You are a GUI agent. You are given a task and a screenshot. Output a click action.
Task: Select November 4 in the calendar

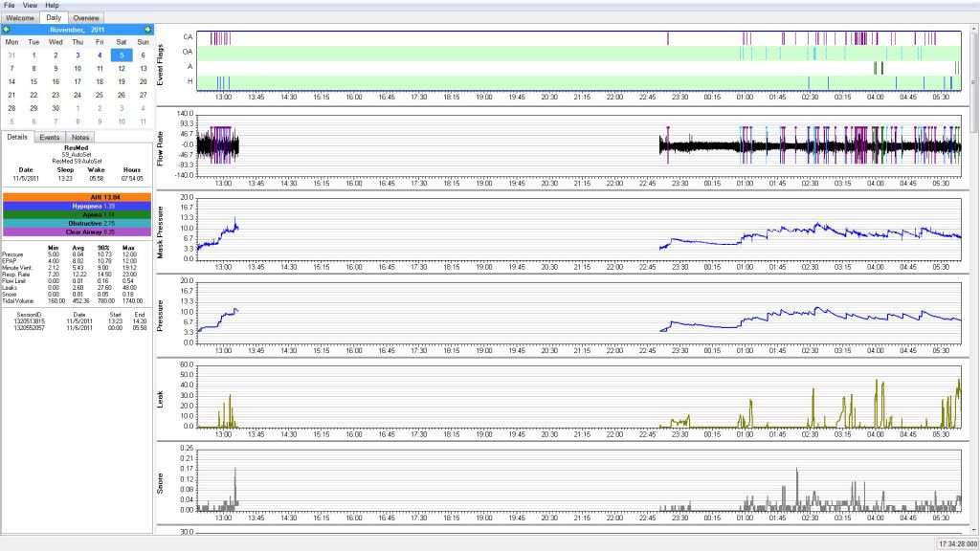pyautogui.click(x=100, y=55)
